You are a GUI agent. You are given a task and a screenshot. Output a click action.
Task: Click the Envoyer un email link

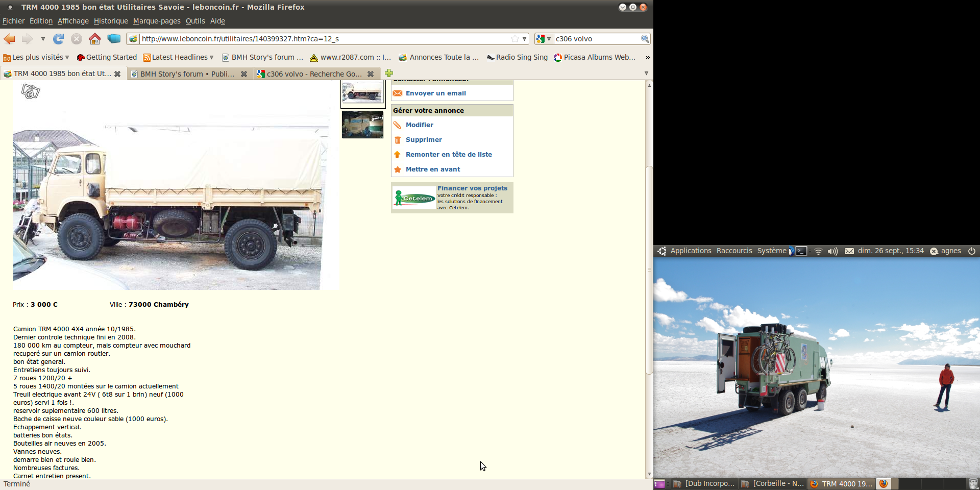tap(435, 93)
